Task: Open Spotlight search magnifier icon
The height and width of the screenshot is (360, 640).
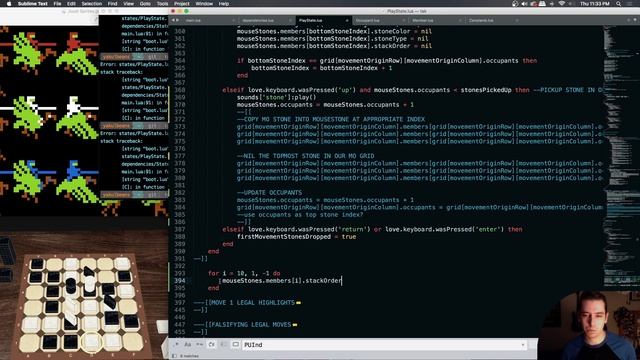Action: click(619, 4)
